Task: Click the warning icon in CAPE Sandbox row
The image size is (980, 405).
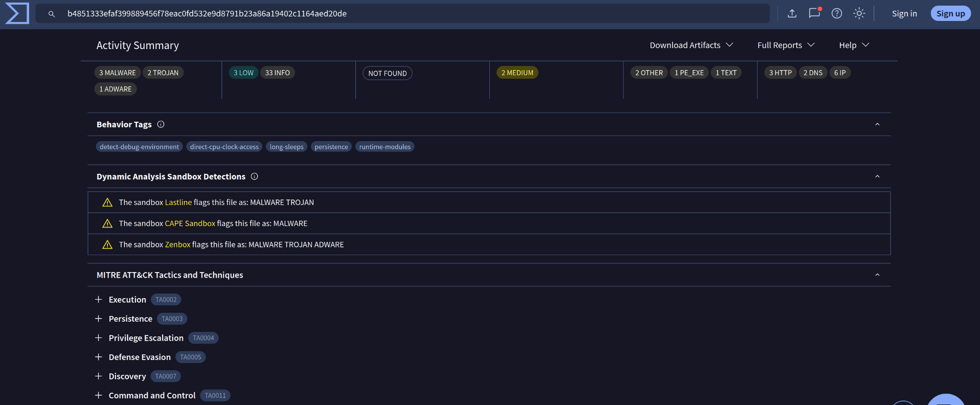Action: [107, 223]
